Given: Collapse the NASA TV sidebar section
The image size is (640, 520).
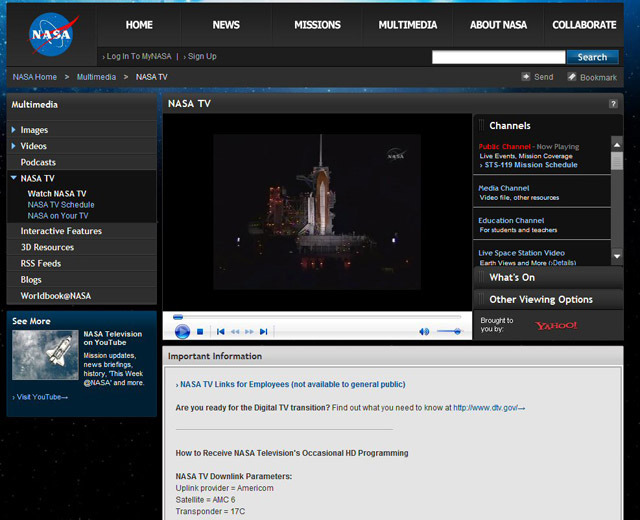Looking at the screenshot, I should click(13, 178).
